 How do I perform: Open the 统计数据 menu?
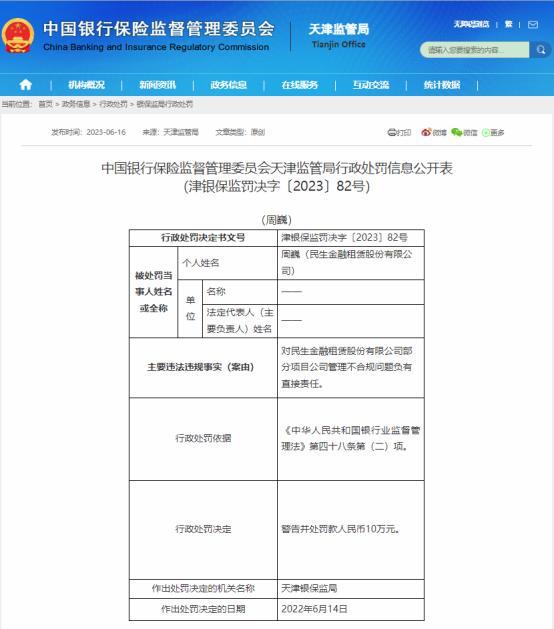[x=442, y=85]
